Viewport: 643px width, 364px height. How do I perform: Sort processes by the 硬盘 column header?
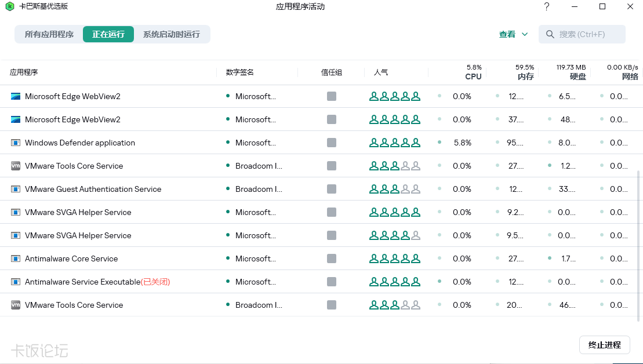tap(578, 77)
